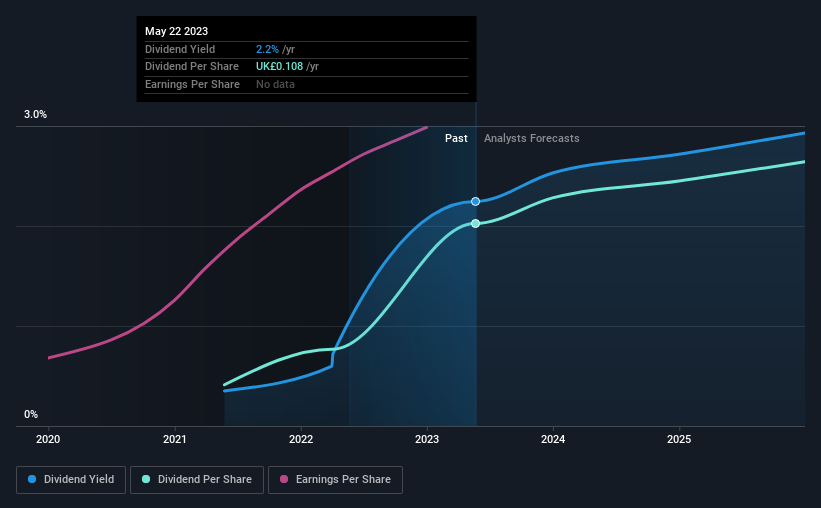821x508 pixels.
Task: Click the 2025 x-axis label
Action: pyautogui.click(x=679, y=439)
